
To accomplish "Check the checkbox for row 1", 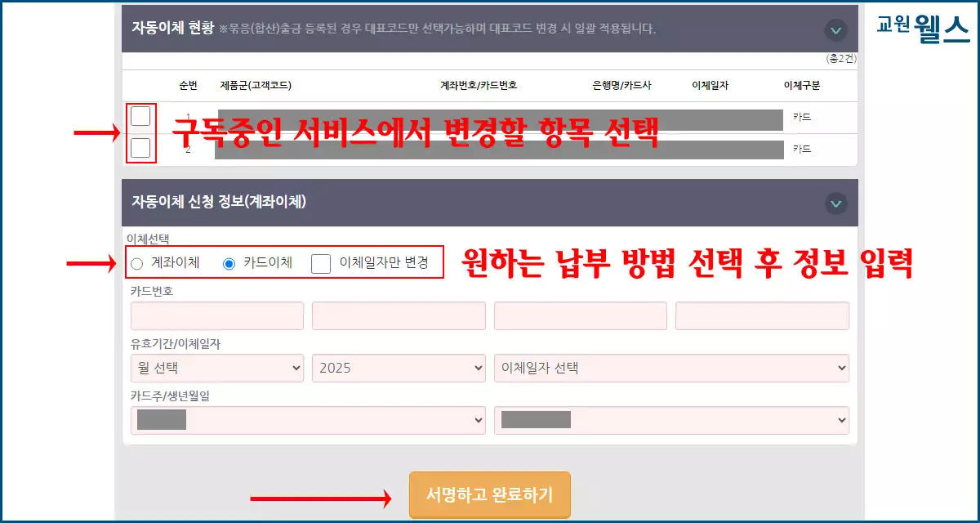I will [x=140, y=116].
